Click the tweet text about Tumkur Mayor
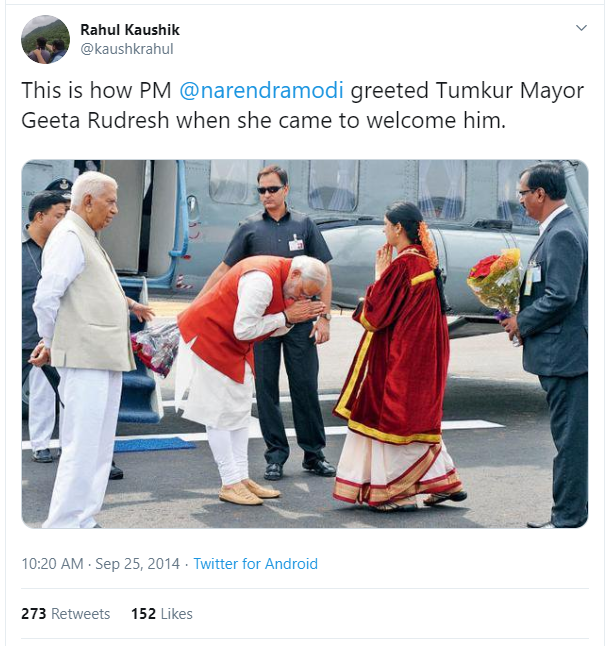 (x=302, y=105)
